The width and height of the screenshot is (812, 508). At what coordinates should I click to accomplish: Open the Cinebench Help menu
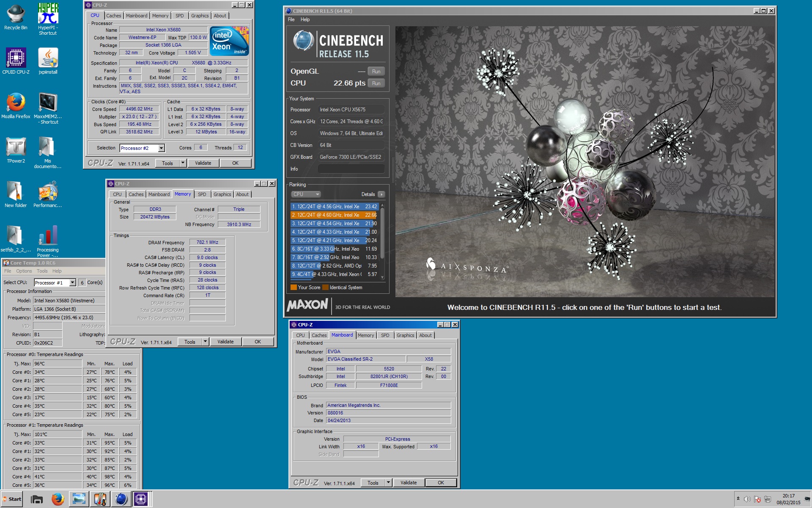pos(305,19)
